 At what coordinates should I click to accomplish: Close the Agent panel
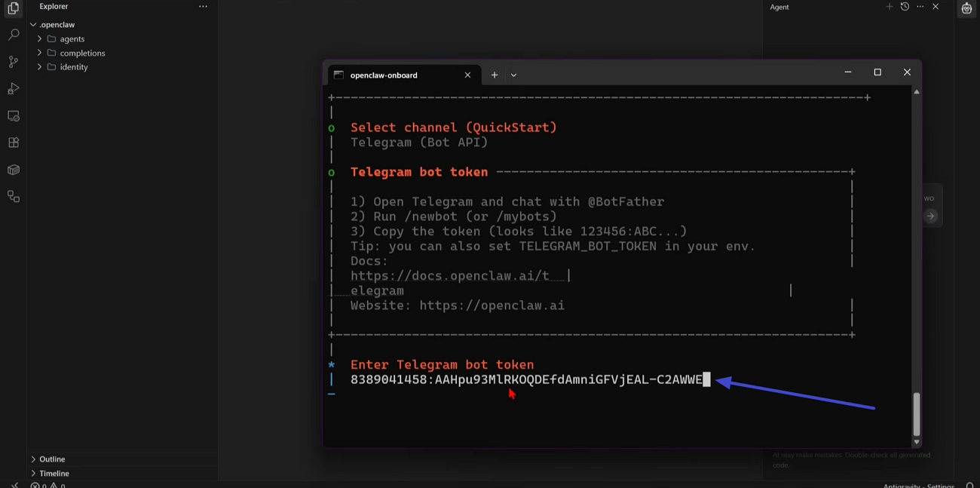[936, 7]
